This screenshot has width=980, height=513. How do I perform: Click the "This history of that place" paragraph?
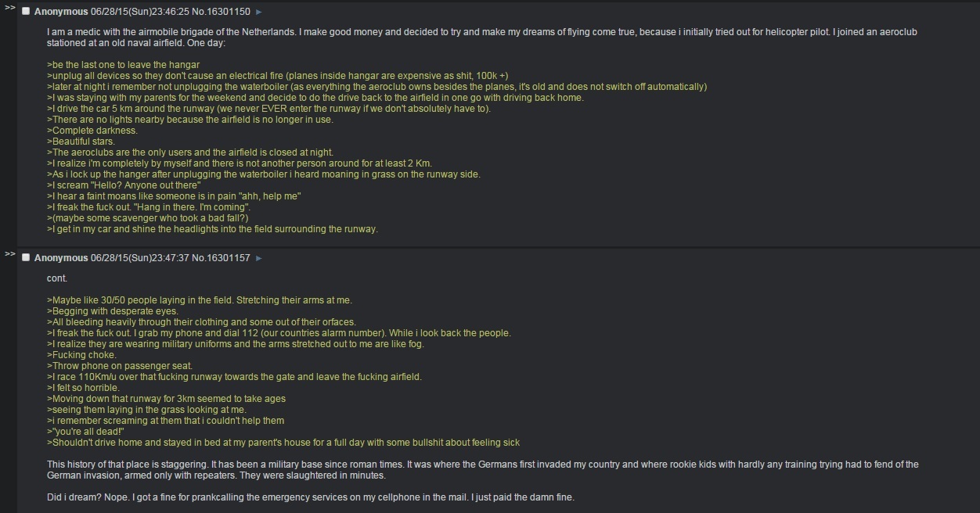click(x=483, y=470)
